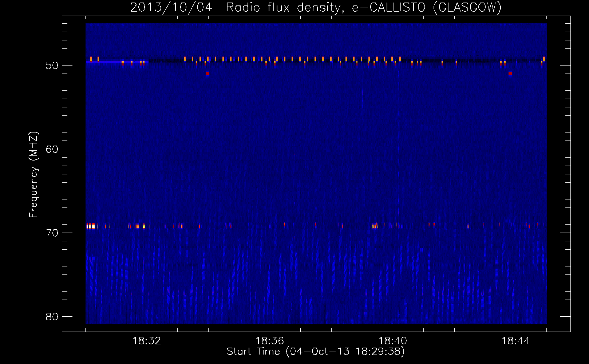Screen dimensions: 589x364
Task: Click the 50 frequency tick label
Action: 52,66
